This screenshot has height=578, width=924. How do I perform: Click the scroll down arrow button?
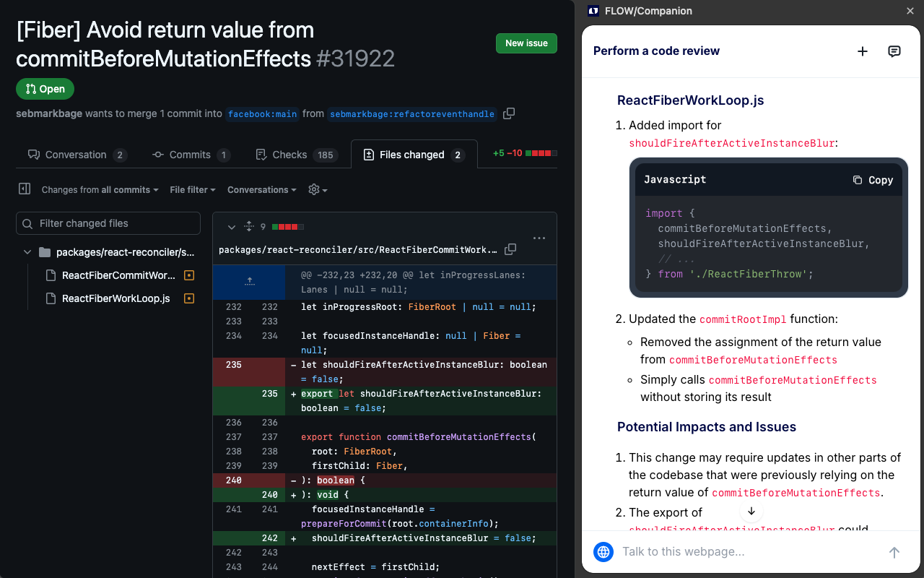751,511
